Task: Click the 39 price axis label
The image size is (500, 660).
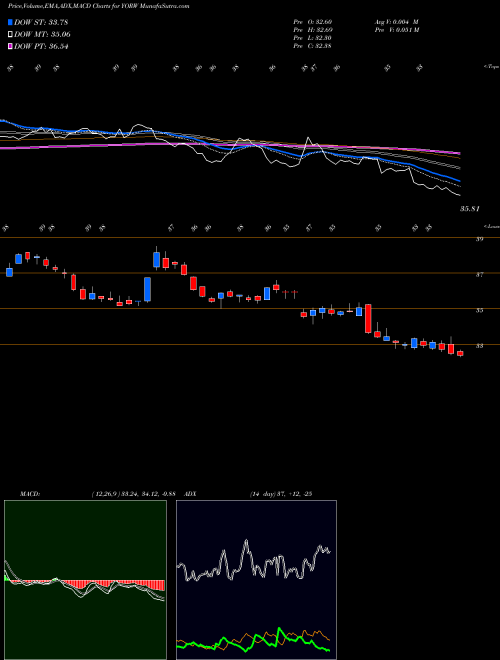Action: click(479, 239)
